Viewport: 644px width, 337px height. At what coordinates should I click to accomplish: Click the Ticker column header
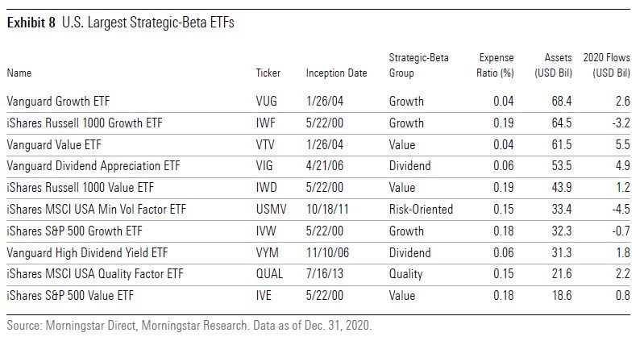point(268,73)
